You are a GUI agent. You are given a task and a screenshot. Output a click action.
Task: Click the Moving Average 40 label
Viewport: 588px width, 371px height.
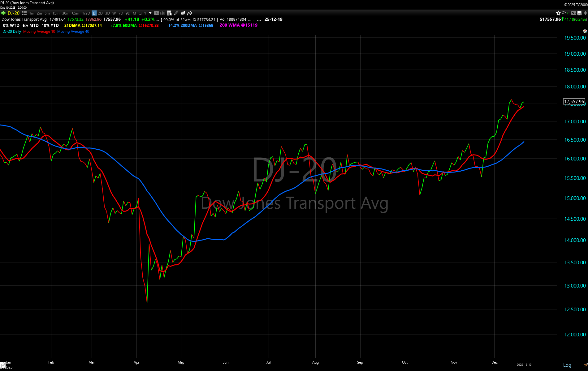click(73, 32)
